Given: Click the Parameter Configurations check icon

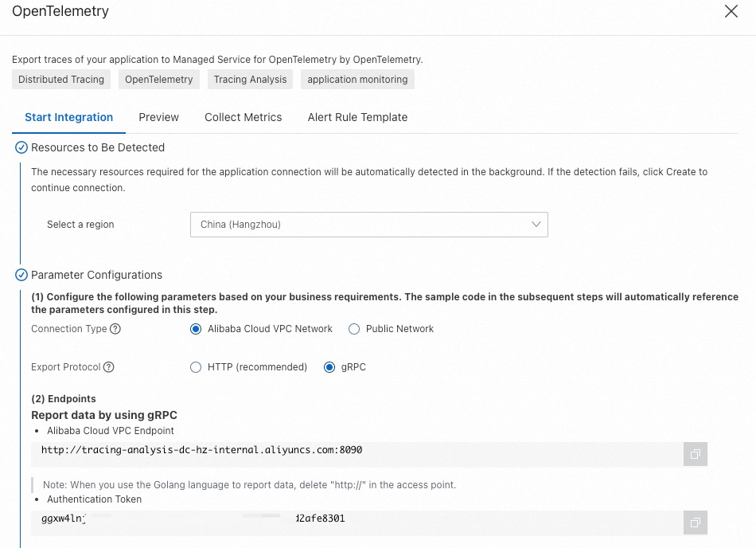Looking at the screenshot, I should (x=21, y=275).
